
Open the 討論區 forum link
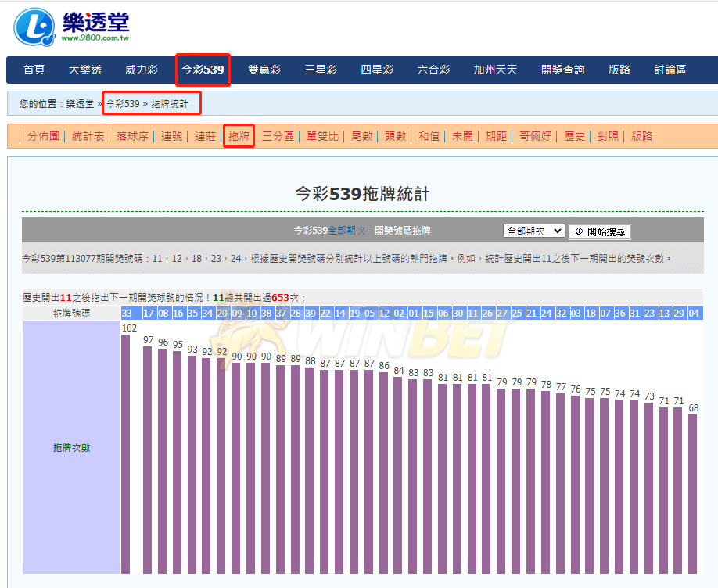(670, 70)
